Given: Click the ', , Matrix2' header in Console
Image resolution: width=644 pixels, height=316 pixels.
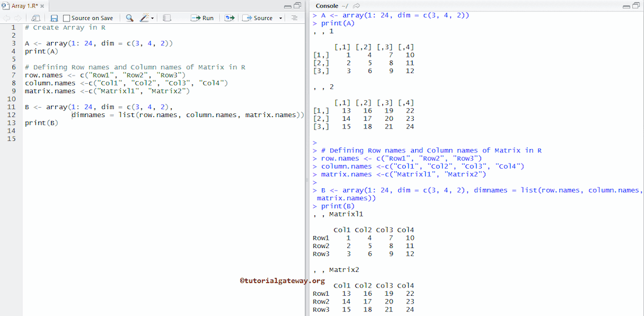Looking at the screenshot, I should (336, 269).
